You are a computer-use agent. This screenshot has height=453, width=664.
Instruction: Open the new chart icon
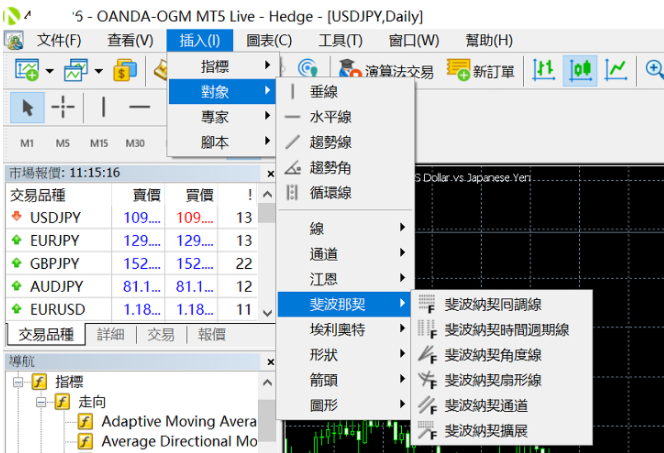(x=26, y=70)
